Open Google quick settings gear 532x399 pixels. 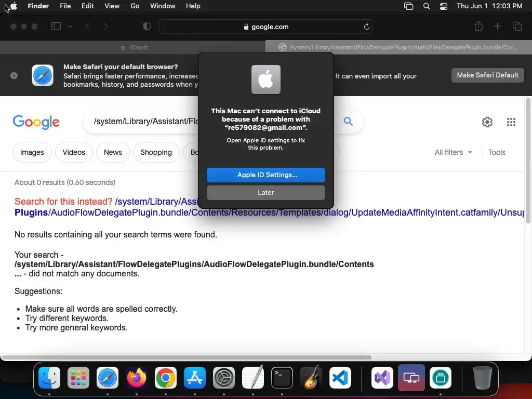pyautogui.click(x=487, y=122)
